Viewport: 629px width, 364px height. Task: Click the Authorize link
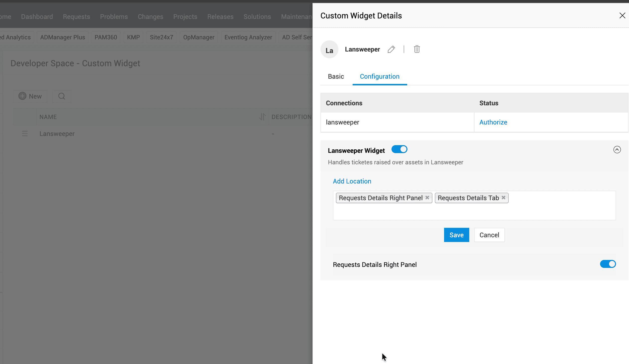(493, 122)
